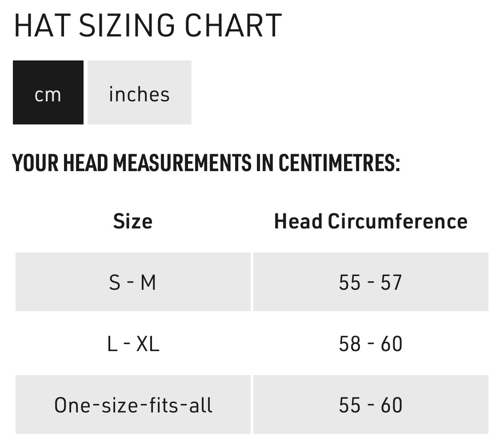Image resolution: width=500 pixels, height=448 pixels.
Task: Select the Size column header
Action: [132, 221]
